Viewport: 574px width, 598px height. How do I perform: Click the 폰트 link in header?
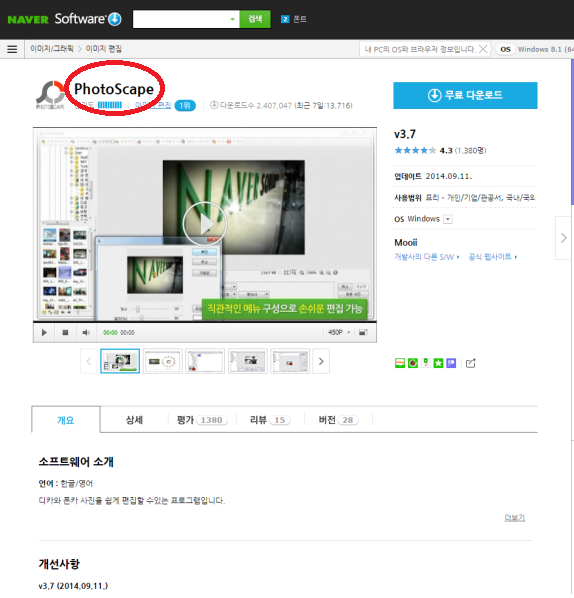(300, 19)
